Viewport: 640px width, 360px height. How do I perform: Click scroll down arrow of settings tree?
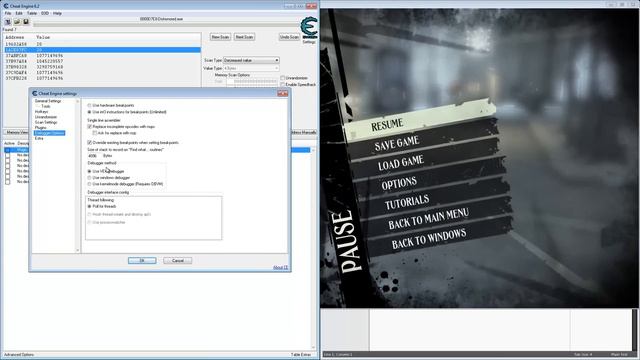pos(78,250)
